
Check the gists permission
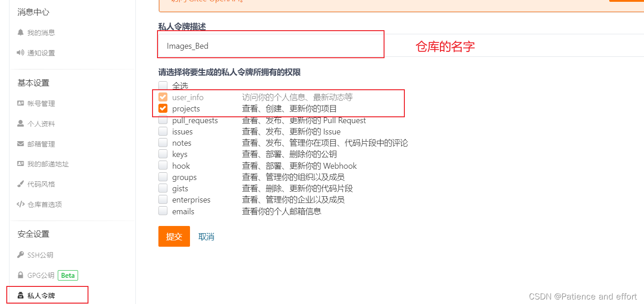[x=163, y=188]
